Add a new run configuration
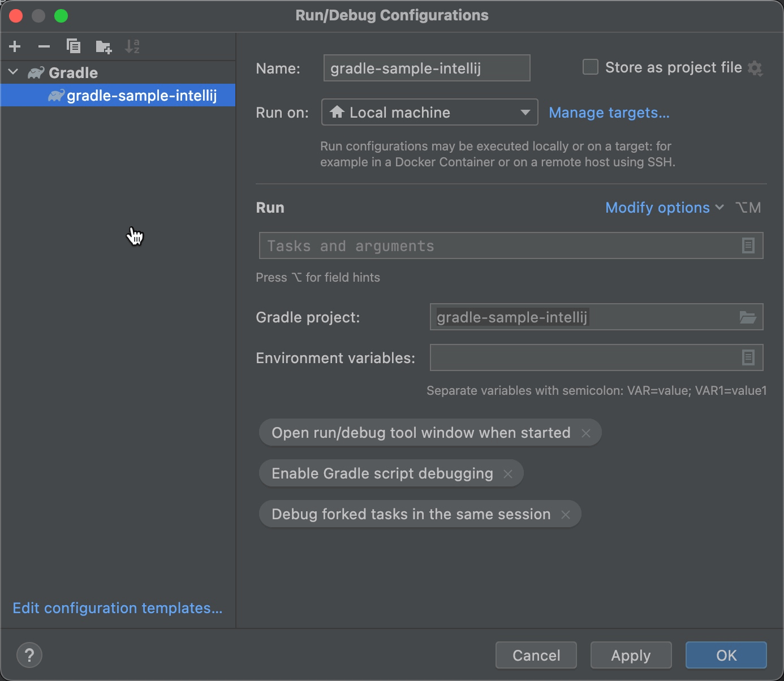This screenshot has height=681, width=784. tap(15, 46)
